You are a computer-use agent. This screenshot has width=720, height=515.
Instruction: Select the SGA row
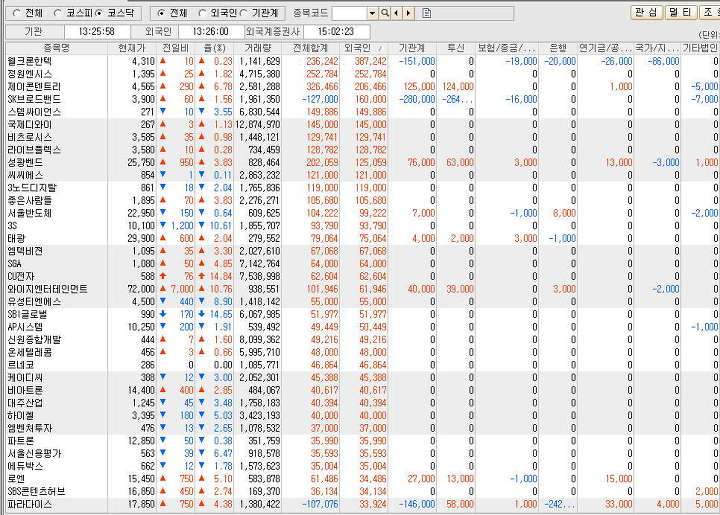[363, 264]
